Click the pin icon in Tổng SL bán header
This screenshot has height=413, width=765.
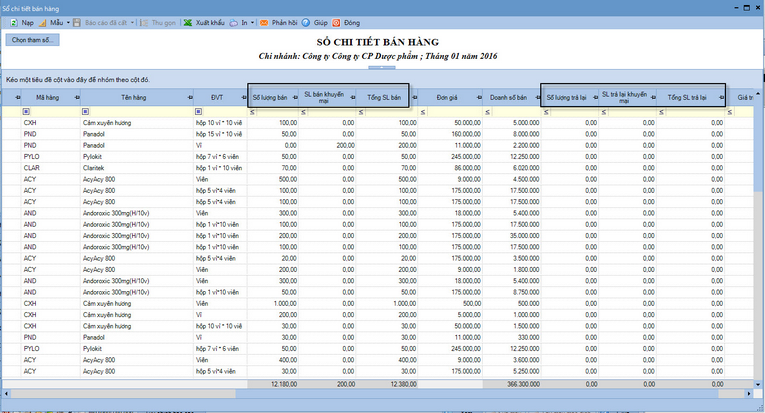click(x=414, y=98)
